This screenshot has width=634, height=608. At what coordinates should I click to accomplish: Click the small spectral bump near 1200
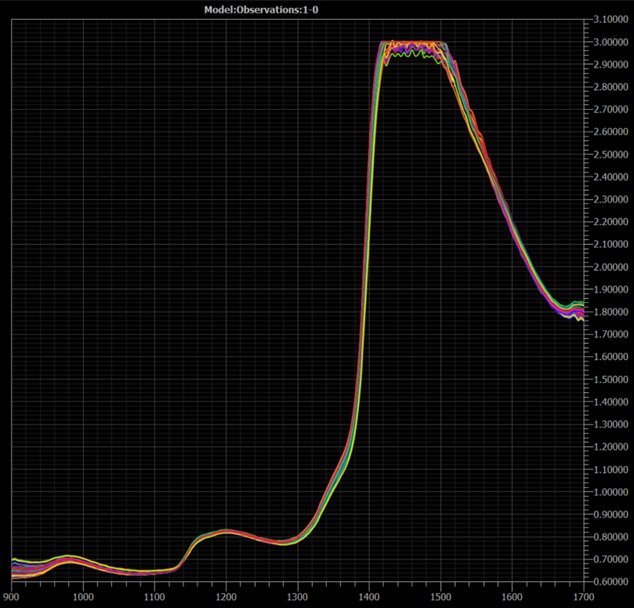pos(225,532)
